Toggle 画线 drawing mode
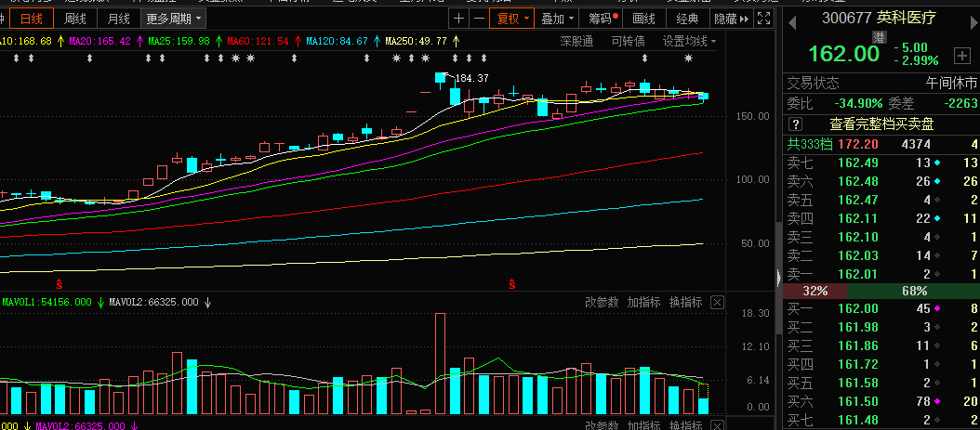 (643, 18)
